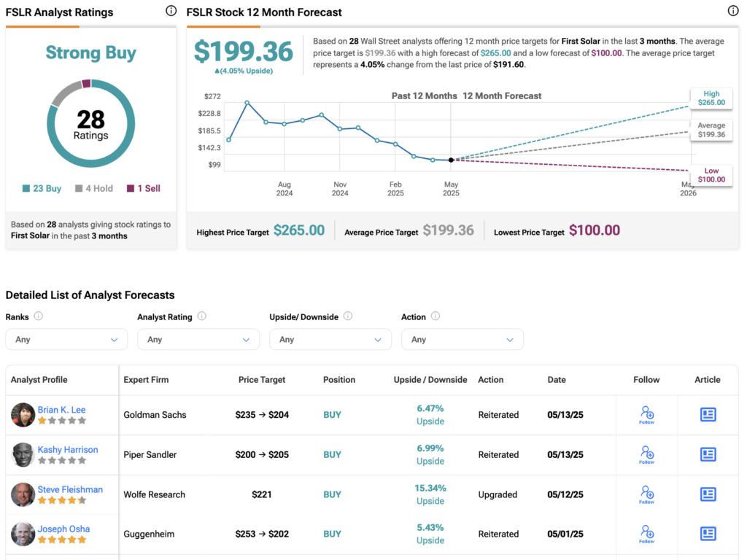Image resolution: width=747 pixels, height=560 pixels.
Task: Click the Strong Buy consensus heading
Action: pos(91,52)
